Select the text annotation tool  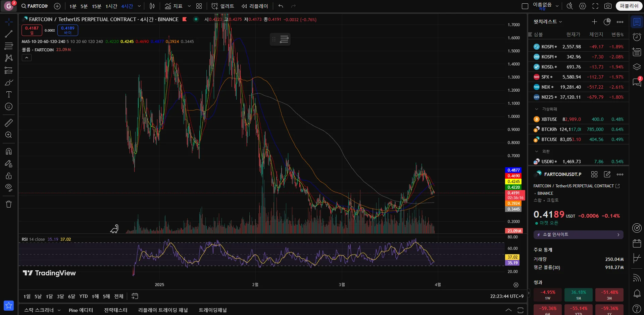coord(9,94)
